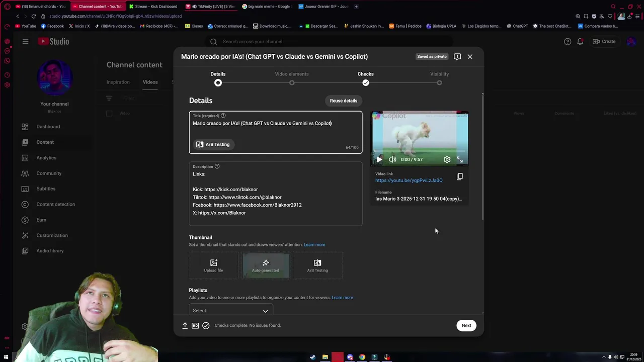The image size is (644, 362).
Task: Open File Explorer from the taskbar
Action: pos(325,357)
